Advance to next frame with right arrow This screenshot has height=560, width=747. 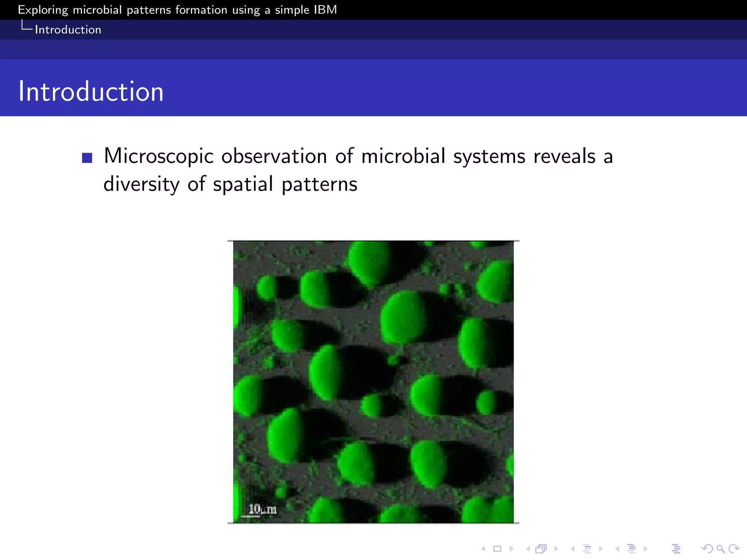[x=556, y=549]
